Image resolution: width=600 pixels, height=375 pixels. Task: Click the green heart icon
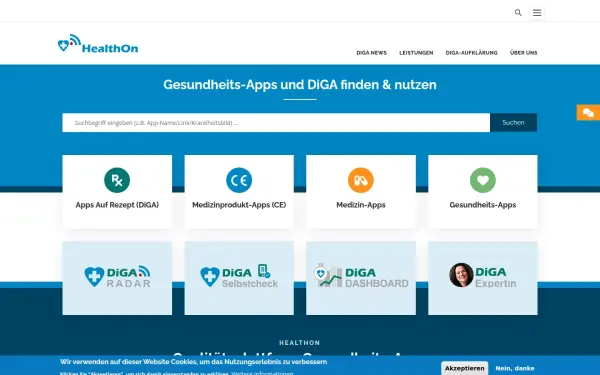483,180
